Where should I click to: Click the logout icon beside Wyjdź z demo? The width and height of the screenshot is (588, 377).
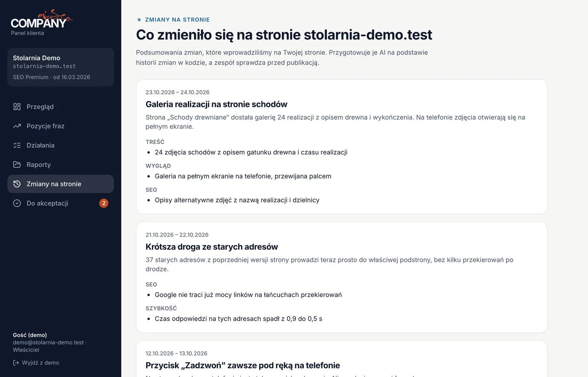coord(16,363)
